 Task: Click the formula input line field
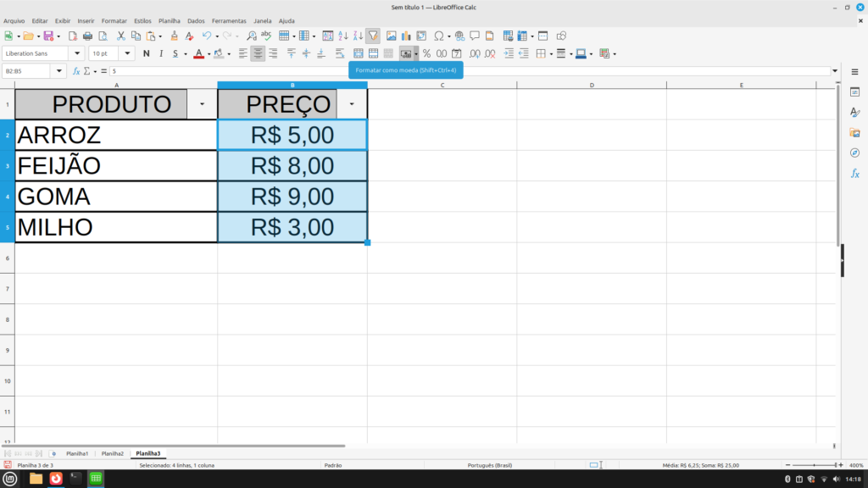click(x=466, y=71)
